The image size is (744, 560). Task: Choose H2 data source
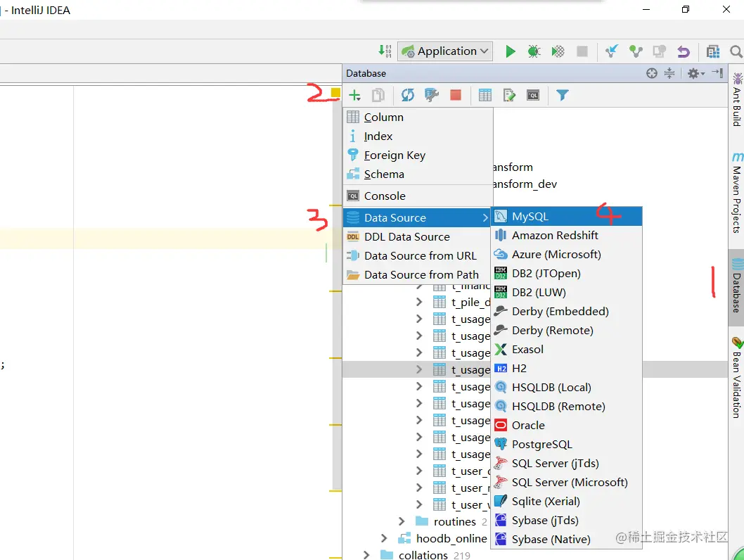567,368
